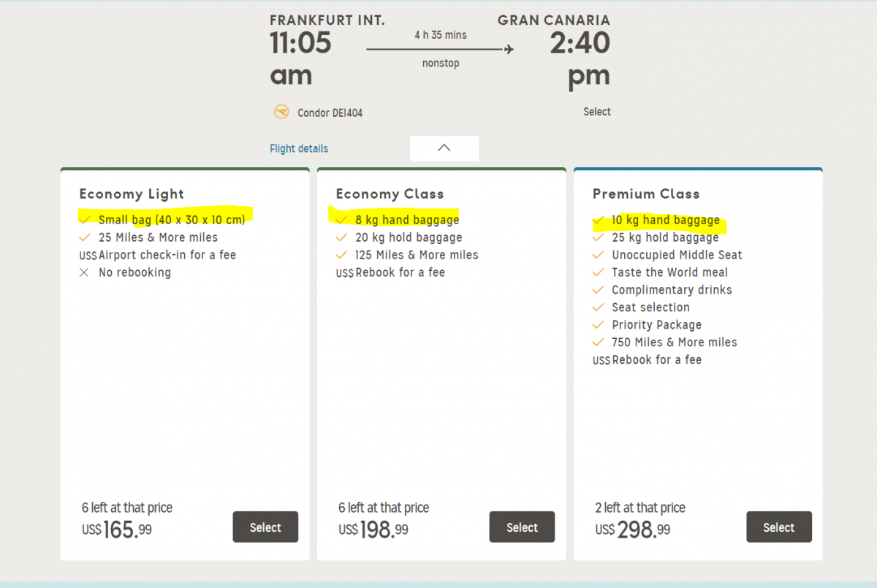Select the Economy Light fare
This screenshot has height=588, width=877.
(265, 527)
